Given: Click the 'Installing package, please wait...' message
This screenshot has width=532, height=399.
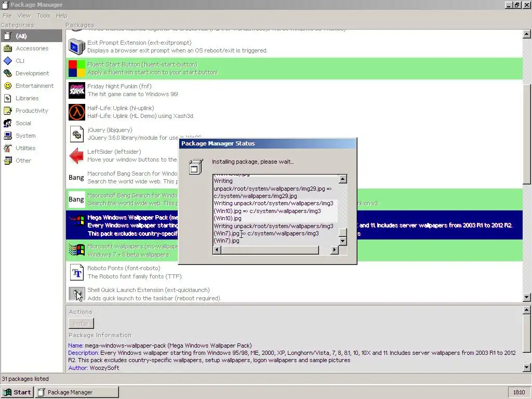Looking at the screenshot, I should tap(253, 162).
